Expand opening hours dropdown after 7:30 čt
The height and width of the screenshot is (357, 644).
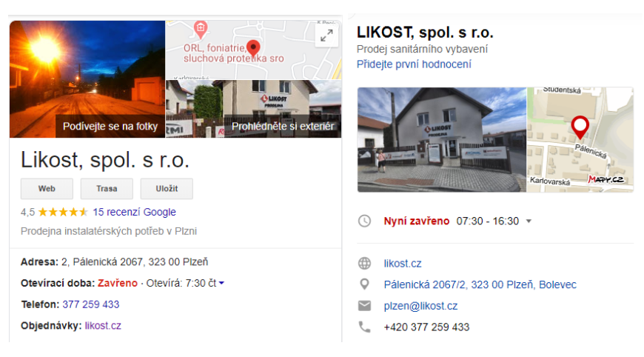click(x=221, y=283)
